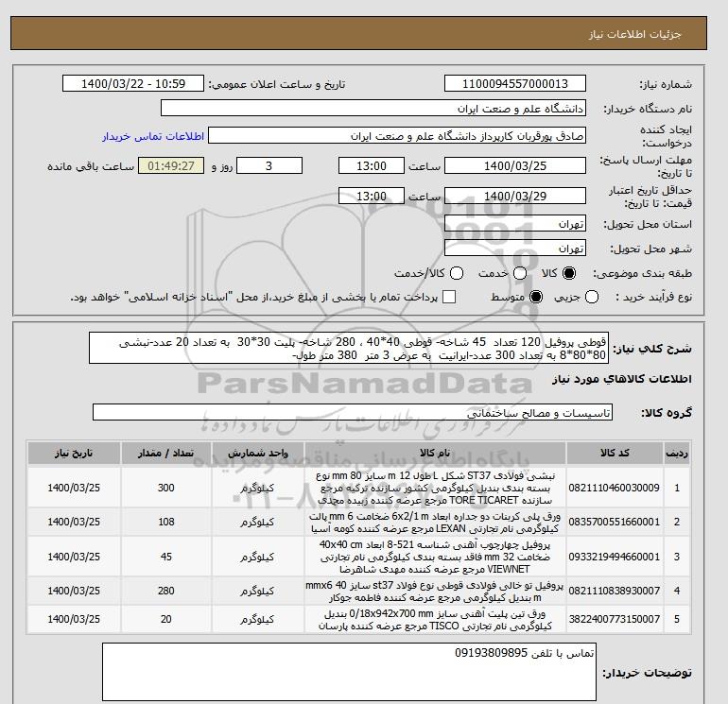
Task: Click unit کیلوگرم in row 1
Action: point(257,488)
